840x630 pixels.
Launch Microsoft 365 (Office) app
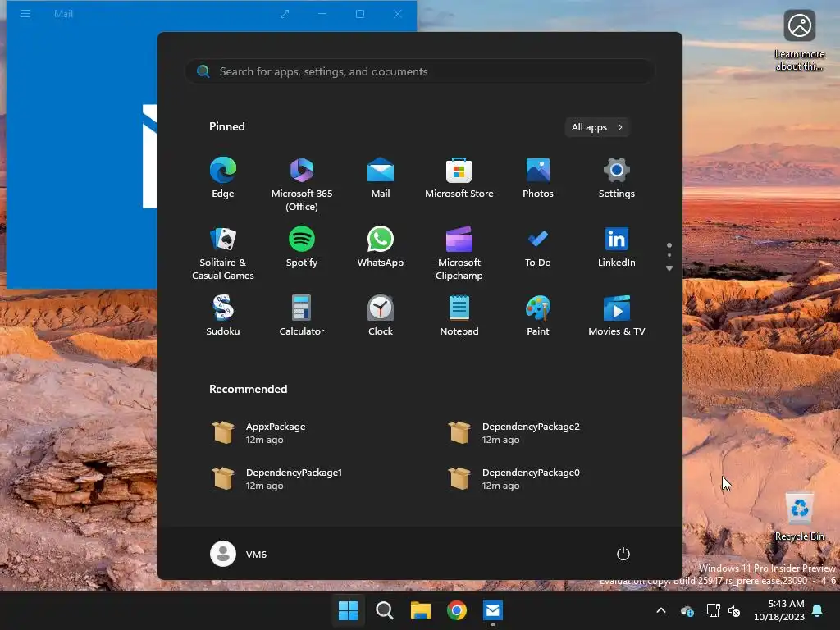click(x=302, y=185)
